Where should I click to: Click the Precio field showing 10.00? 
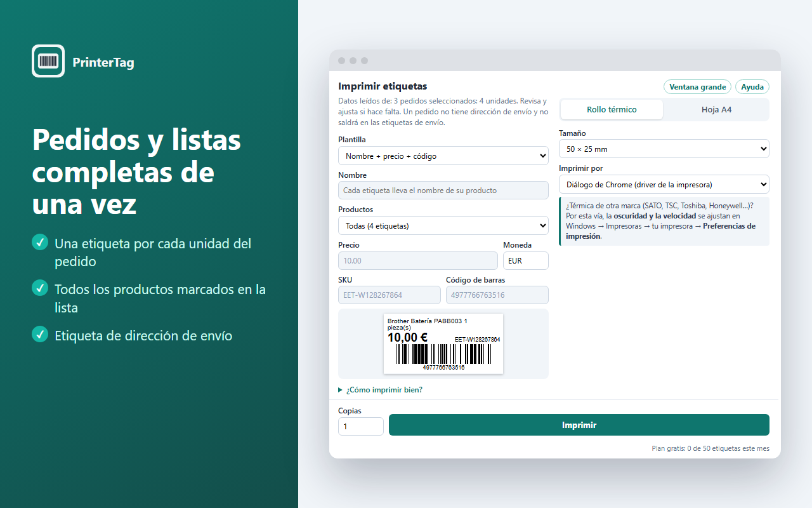[418, 260]
